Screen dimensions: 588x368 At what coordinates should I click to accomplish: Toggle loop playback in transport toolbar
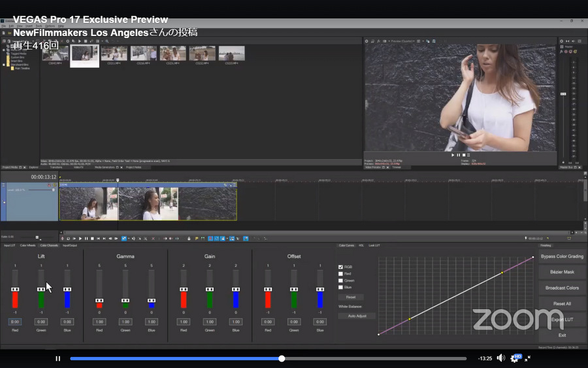68,238
